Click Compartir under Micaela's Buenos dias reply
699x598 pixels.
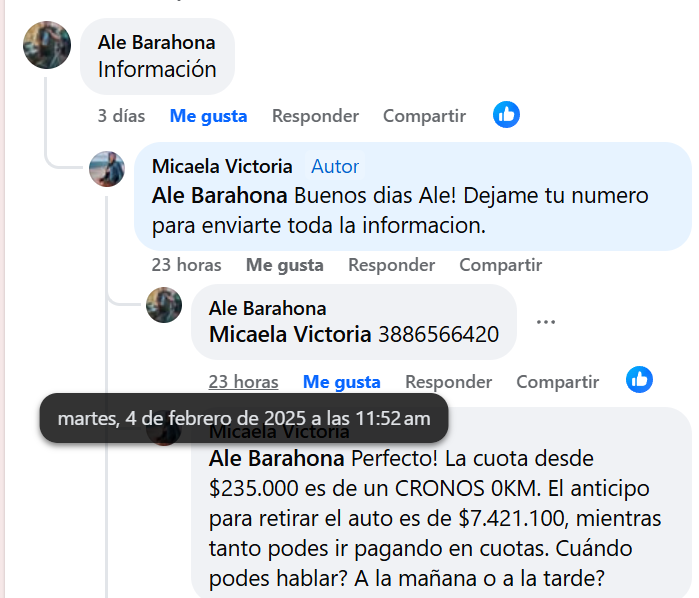click(501, 265)
